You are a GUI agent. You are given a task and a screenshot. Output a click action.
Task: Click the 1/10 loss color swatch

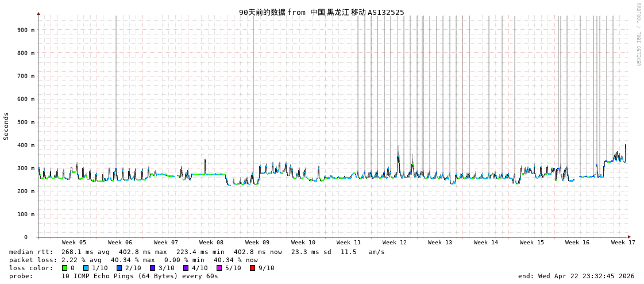[x=86, y=268]
